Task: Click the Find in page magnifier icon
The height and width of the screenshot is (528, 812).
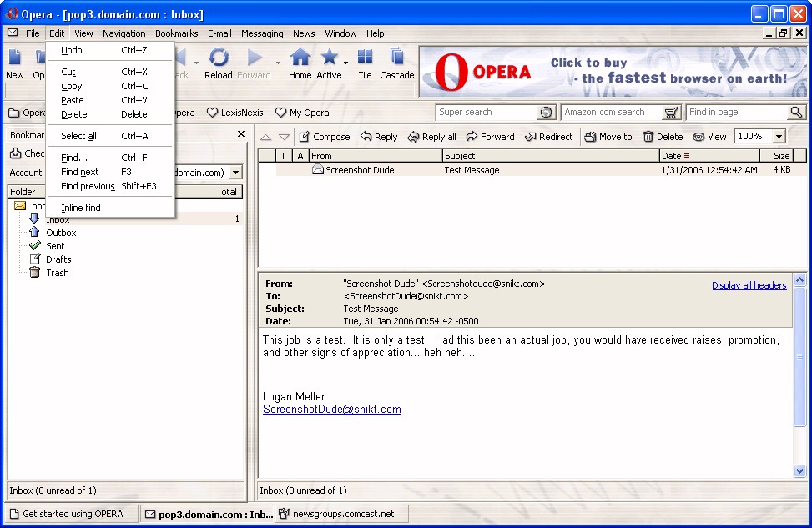Action: [x=796, y=112]
